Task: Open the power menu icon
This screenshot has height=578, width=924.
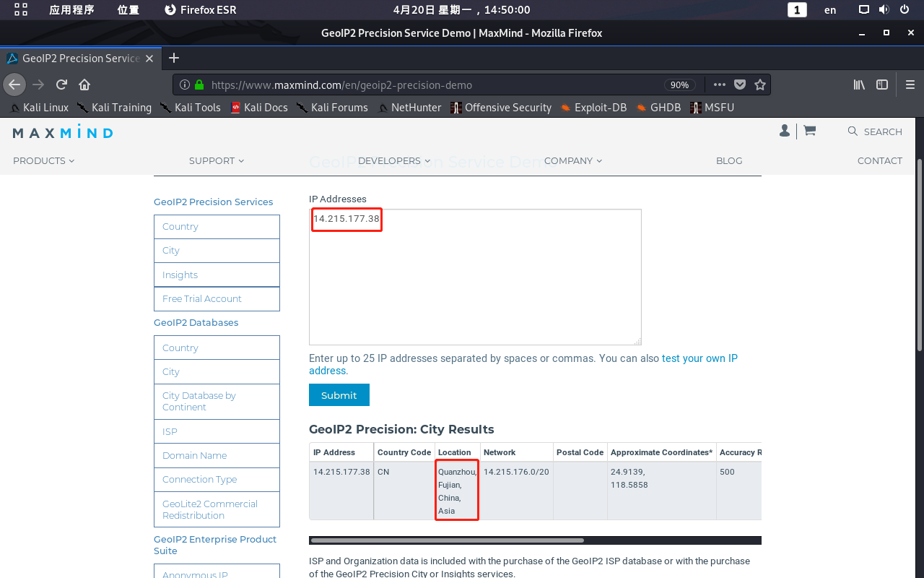Action: click(x=905, y=9)
